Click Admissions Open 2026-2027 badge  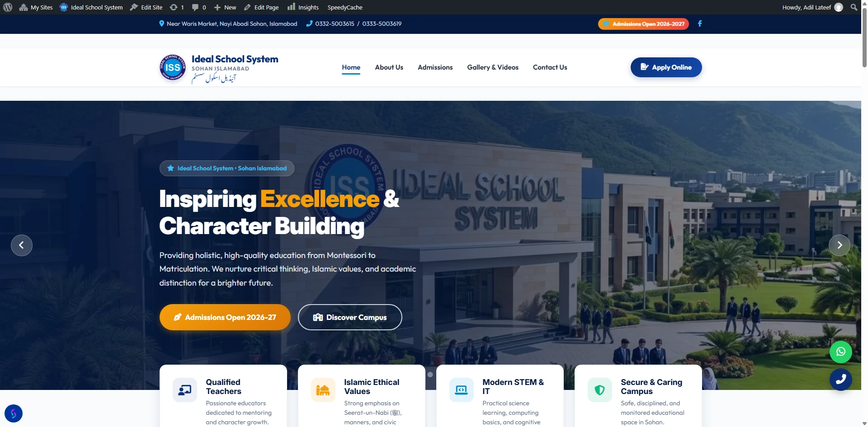[643, 24]
